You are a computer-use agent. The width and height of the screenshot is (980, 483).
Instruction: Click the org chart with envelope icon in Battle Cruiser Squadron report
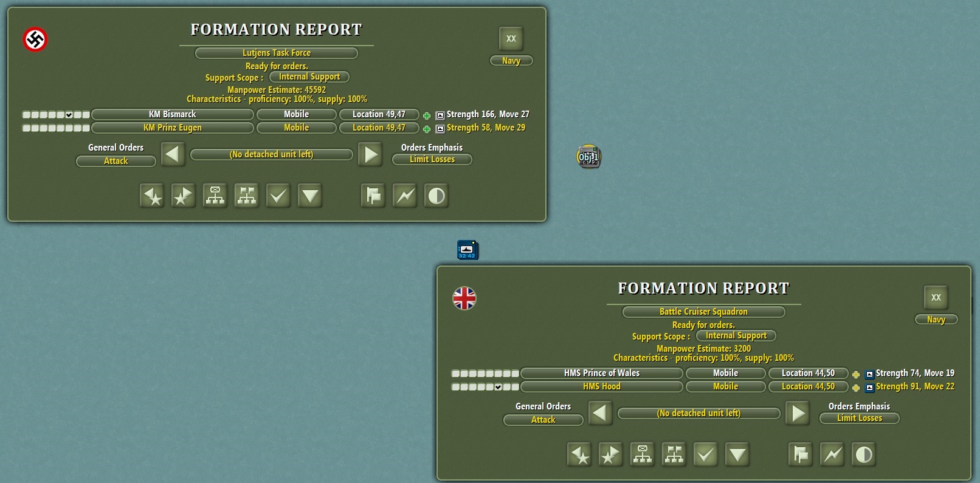[x=643, y=454]
